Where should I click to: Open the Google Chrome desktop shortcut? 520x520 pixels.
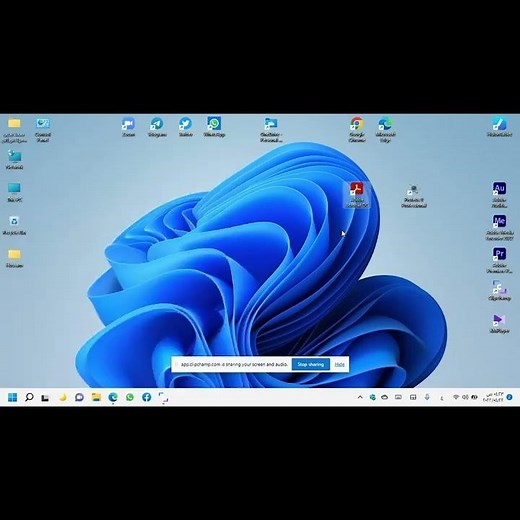click(357, 129)
